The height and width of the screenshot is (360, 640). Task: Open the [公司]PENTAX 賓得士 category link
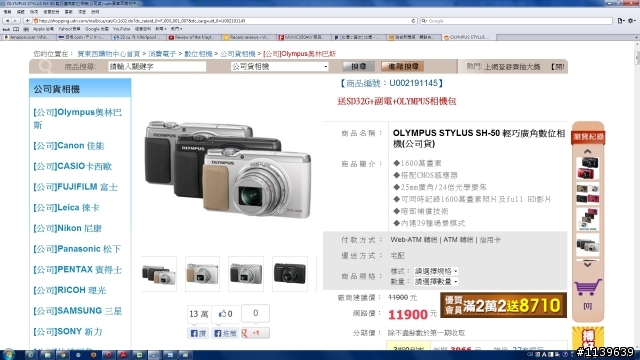[78, 270]
